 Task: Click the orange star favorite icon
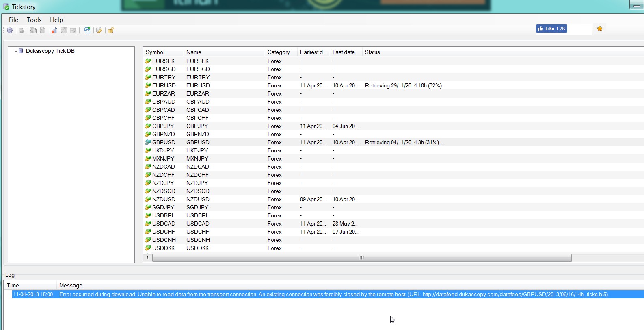[x=600, y=28]
